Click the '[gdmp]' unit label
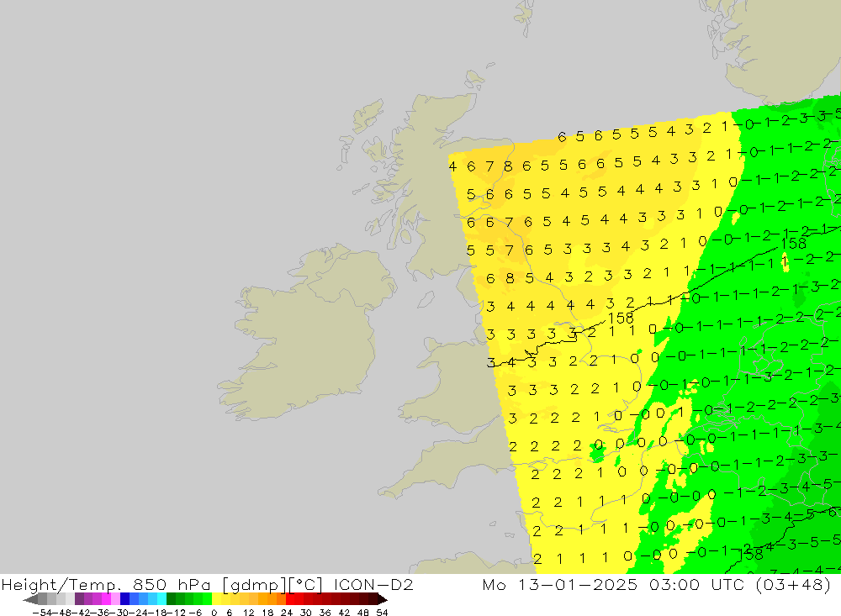 [253, 585]
